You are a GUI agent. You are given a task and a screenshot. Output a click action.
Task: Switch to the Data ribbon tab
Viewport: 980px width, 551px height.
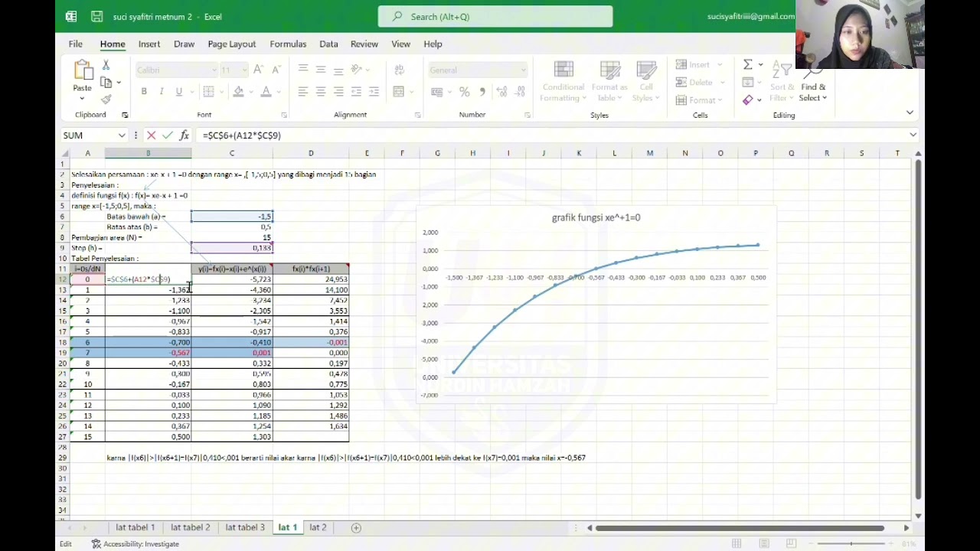(328, 44)
